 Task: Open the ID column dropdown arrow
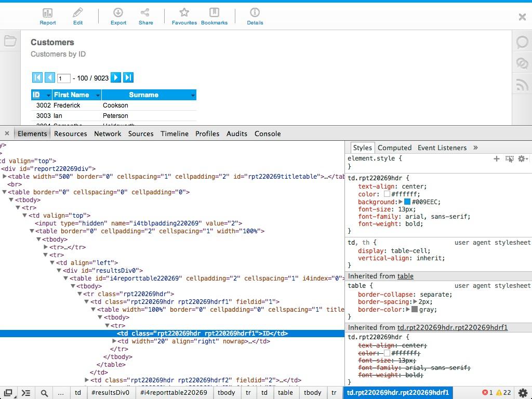click(x=48, y=96)
